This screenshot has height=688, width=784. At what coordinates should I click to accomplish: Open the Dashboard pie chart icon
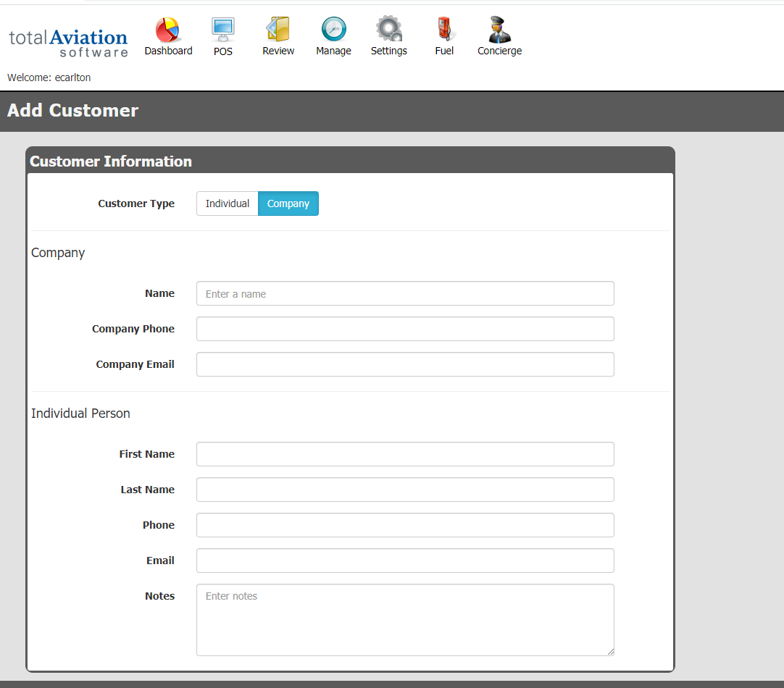[x=168, y=30]
